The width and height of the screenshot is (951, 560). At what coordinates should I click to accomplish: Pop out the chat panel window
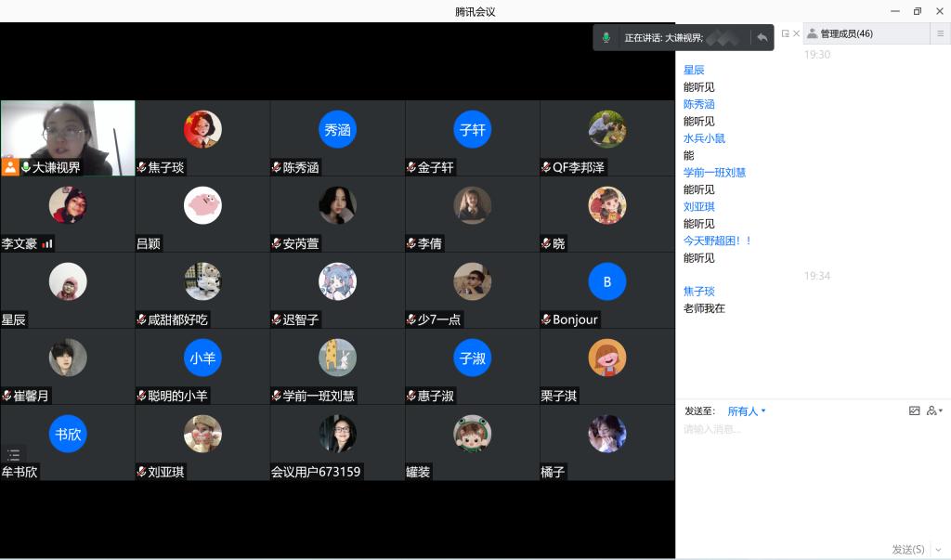[x=785, y=33]
